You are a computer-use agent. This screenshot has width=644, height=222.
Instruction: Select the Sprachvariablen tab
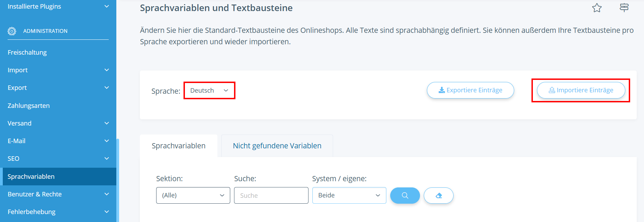coord(179,146)
